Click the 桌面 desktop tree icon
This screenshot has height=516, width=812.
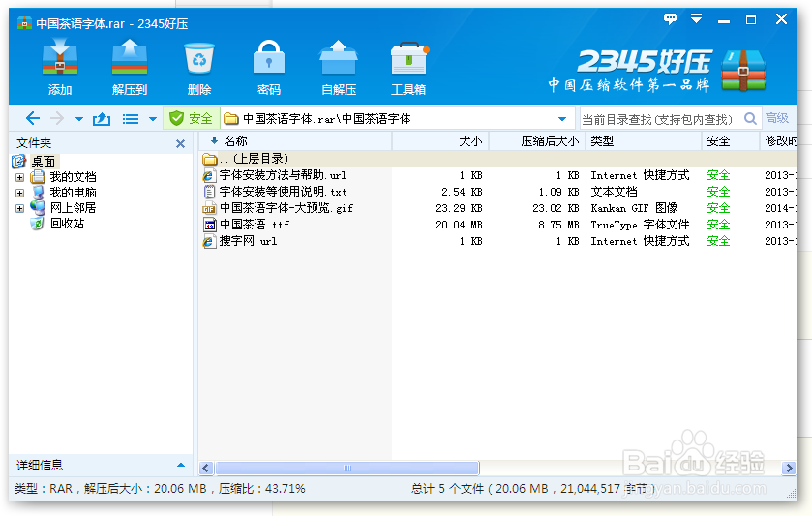click(19, 161)
